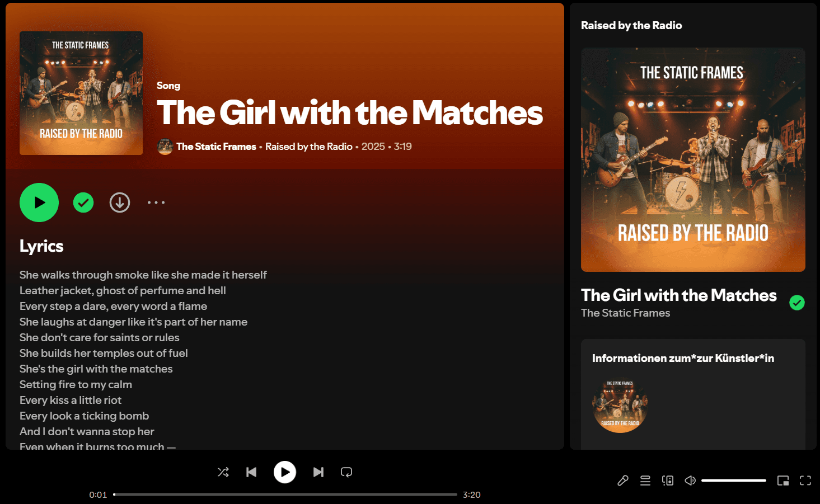This screenshot has height=504, width=820.
Task: Toggle shuffle in the player bar
Action: [223, 472]
